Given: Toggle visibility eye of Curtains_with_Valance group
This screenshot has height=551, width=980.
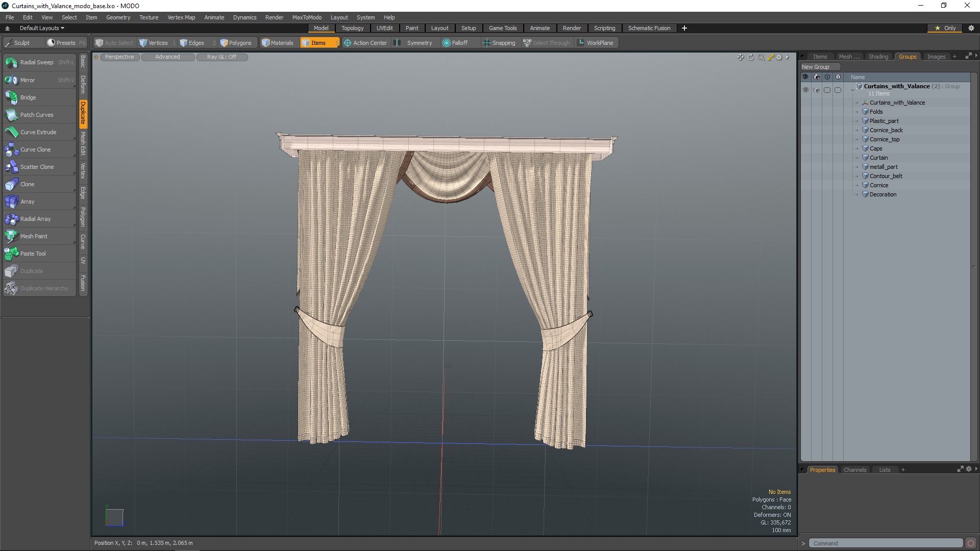Looking at the screenshot, I should click(805, 90).
